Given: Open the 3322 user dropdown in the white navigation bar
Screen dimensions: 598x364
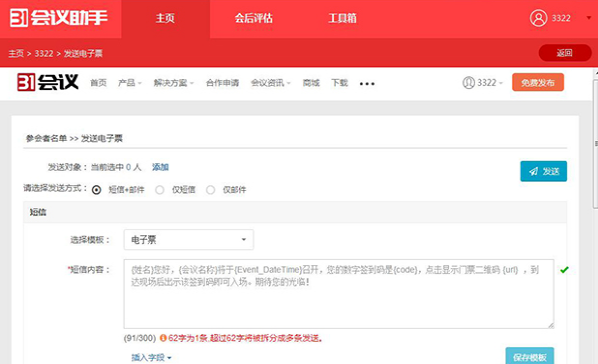Looking at the screenshot, I should (x=483, y=82).
